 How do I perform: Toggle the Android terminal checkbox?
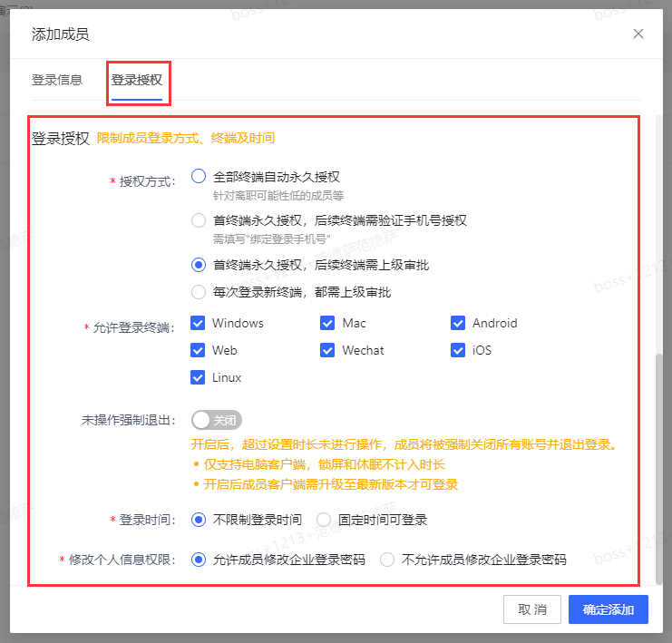458,323
